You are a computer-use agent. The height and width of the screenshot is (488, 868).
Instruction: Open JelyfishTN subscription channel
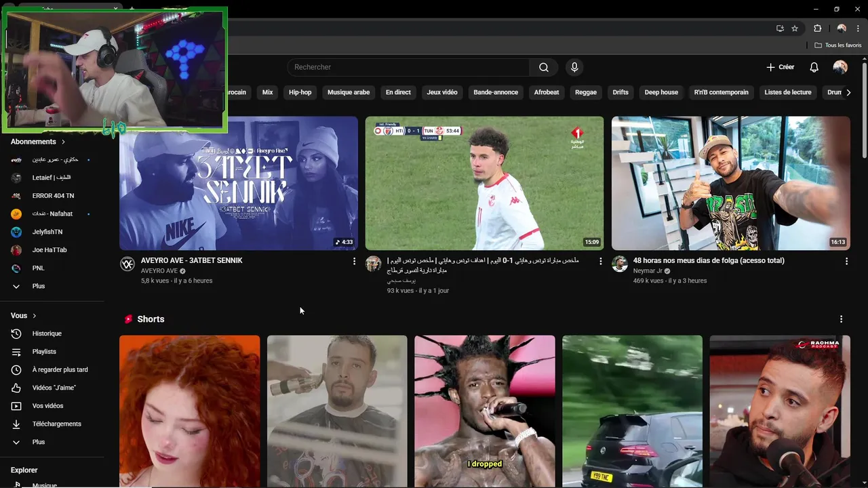click(x=52, y=232)
